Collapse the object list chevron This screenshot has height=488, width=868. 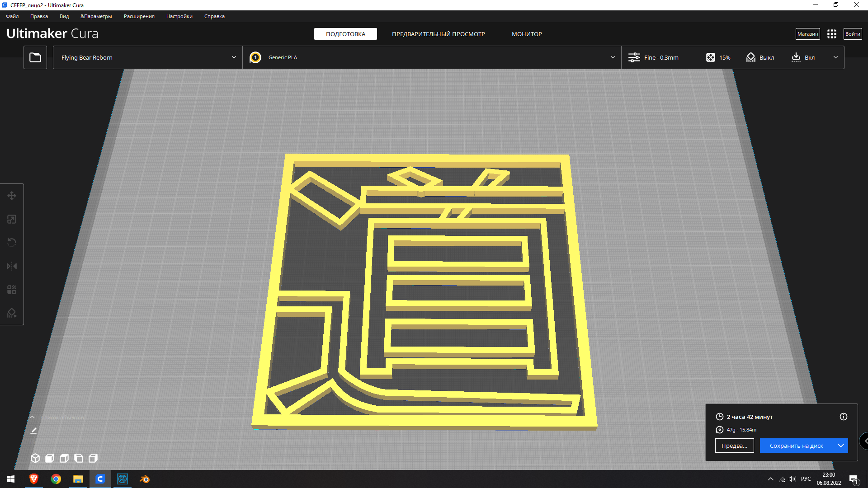tap(33, 417)
